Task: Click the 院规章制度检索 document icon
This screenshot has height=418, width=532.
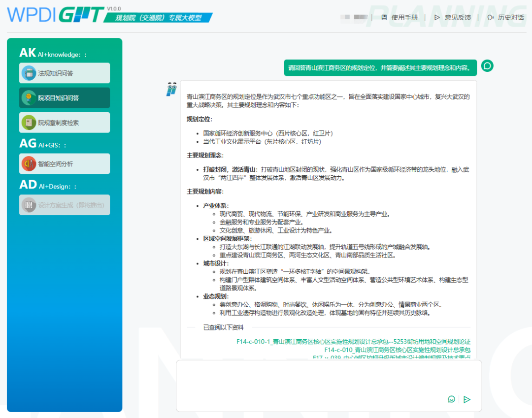Action: (29, 123)
